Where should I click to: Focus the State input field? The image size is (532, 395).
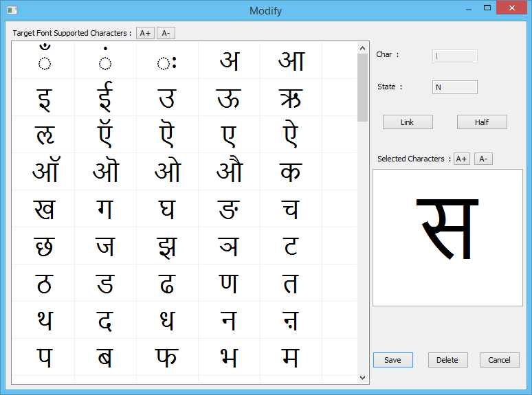coord(454,87)
